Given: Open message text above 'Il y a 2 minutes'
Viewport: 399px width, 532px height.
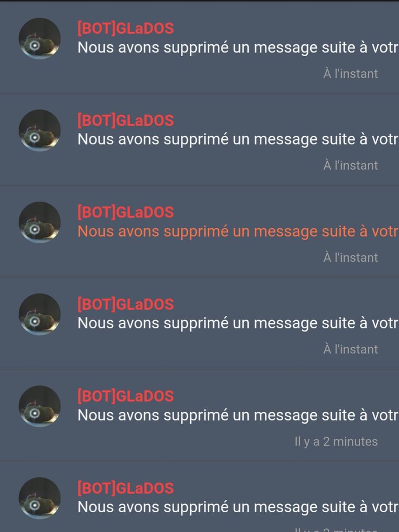Looking at the screenshot, I should tap(238, 416).
